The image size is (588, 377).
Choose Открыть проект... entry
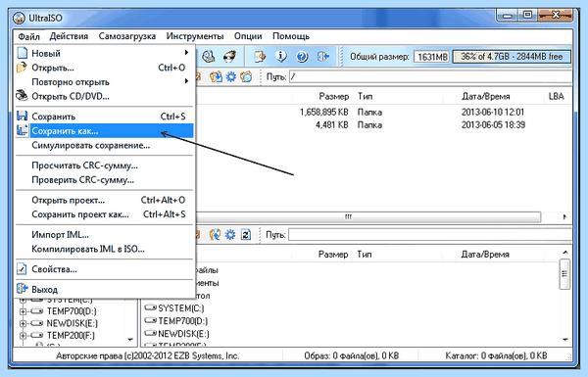pyautogui.click(x=104, y=200)
